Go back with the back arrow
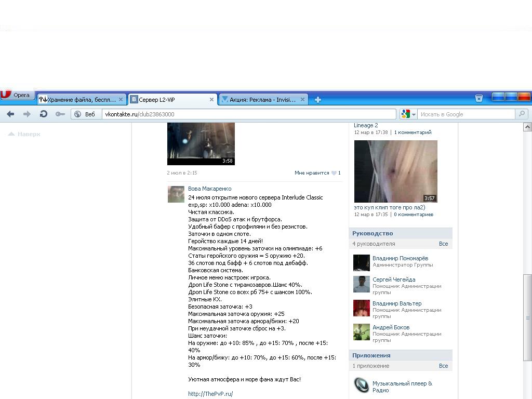Screen dimensions: 532x399 click(10, 114)
